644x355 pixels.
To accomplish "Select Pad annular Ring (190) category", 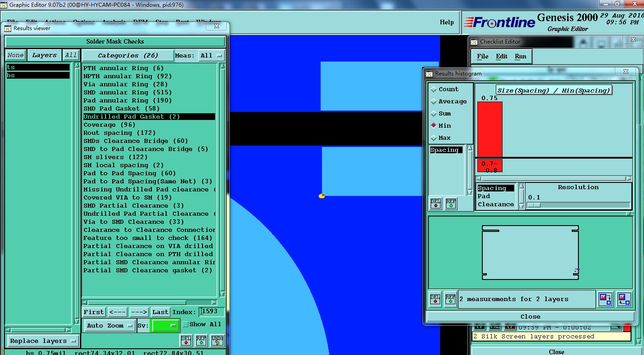I will (128, 101).
